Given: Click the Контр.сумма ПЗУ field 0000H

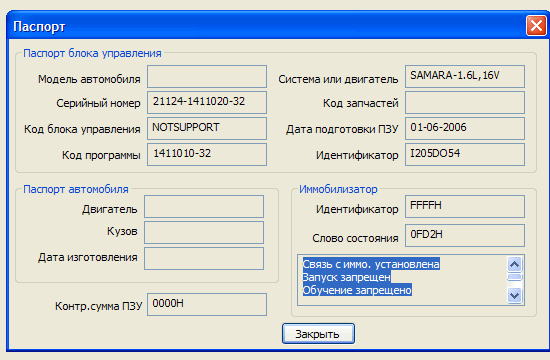Looking at the screenshot, I should coord(207,305).
